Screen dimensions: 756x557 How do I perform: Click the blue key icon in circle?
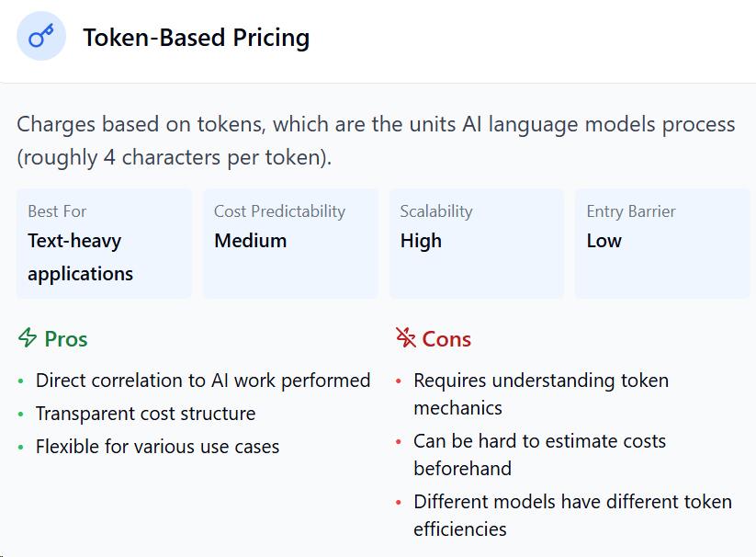[41, 36]
